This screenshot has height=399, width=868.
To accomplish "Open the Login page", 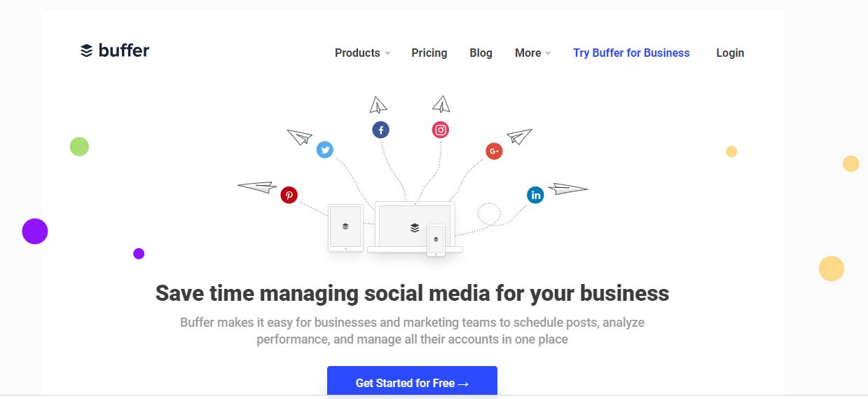I will 730,53.
